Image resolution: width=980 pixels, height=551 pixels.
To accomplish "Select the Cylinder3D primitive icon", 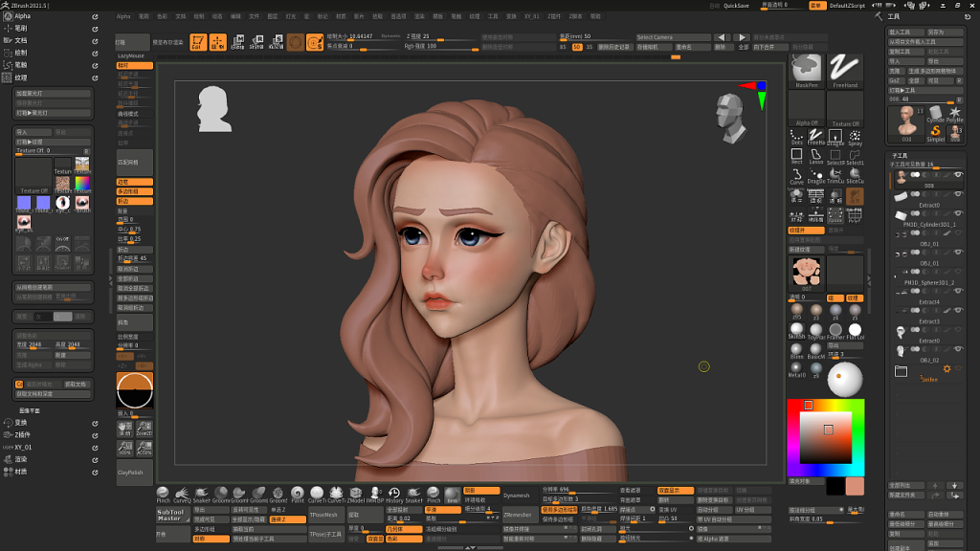I will (936, 113).
